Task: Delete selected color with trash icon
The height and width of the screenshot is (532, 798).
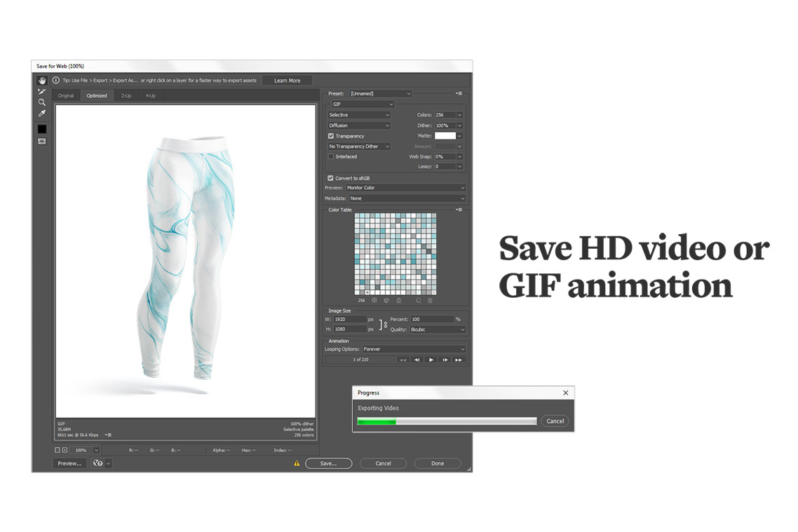Action: tap(430, 300)
